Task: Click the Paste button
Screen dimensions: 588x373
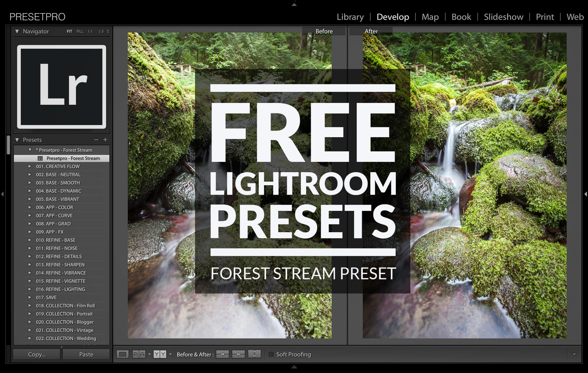Action: click(x=86, y=354)
